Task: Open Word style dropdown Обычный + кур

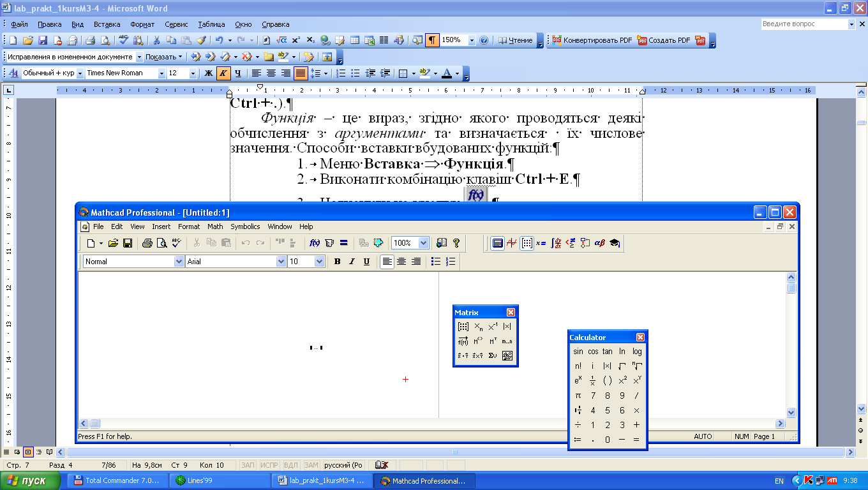Action: pos(80,73)
